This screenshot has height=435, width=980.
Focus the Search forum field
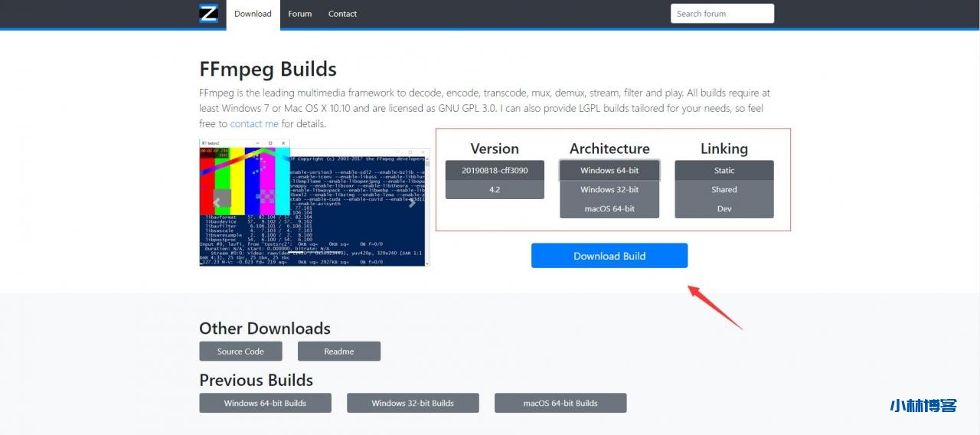pos(722,14)
